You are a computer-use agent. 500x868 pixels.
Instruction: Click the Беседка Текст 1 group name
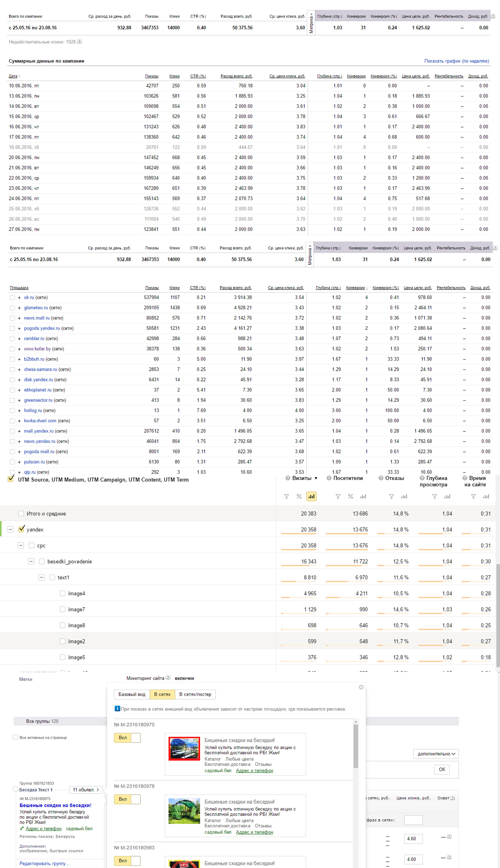(x=36, y=790)
